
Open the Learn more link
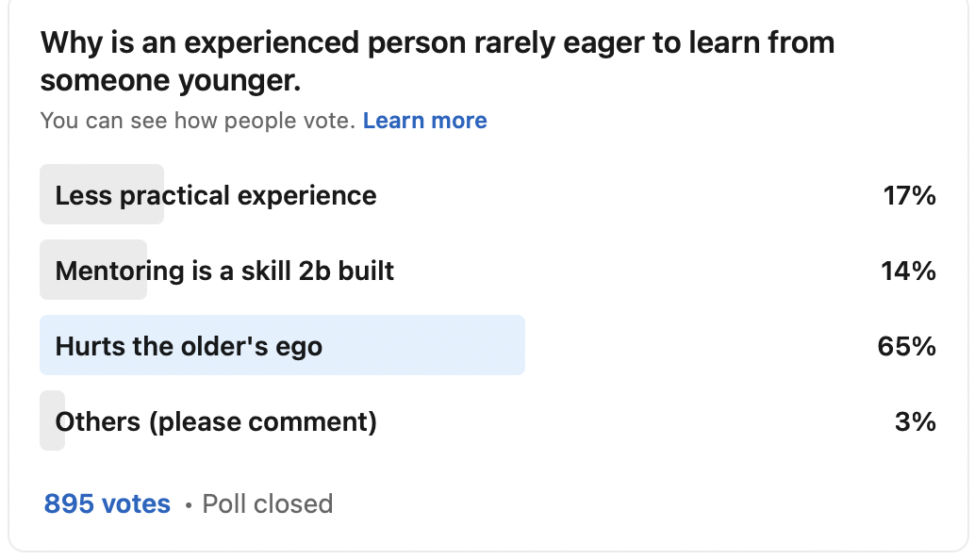(424, 121)
